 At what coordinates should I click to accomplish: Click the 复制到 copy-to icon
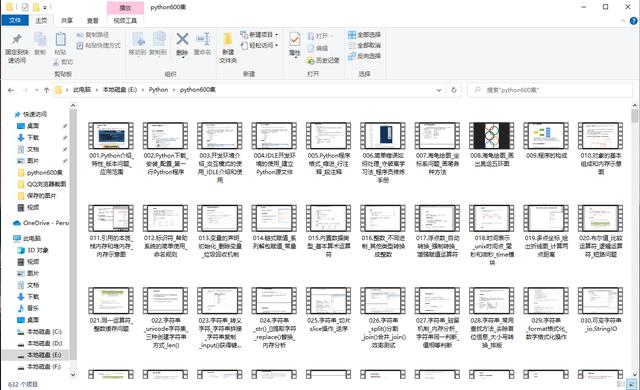pyautogui.click(x=158, y=39)
